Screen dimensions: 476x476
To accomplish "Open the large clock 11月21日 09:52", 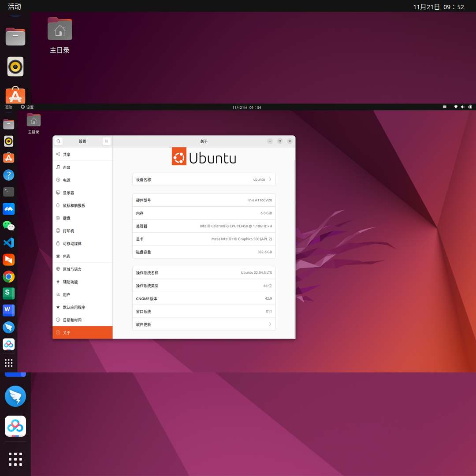I will click(x=439, y=7).
